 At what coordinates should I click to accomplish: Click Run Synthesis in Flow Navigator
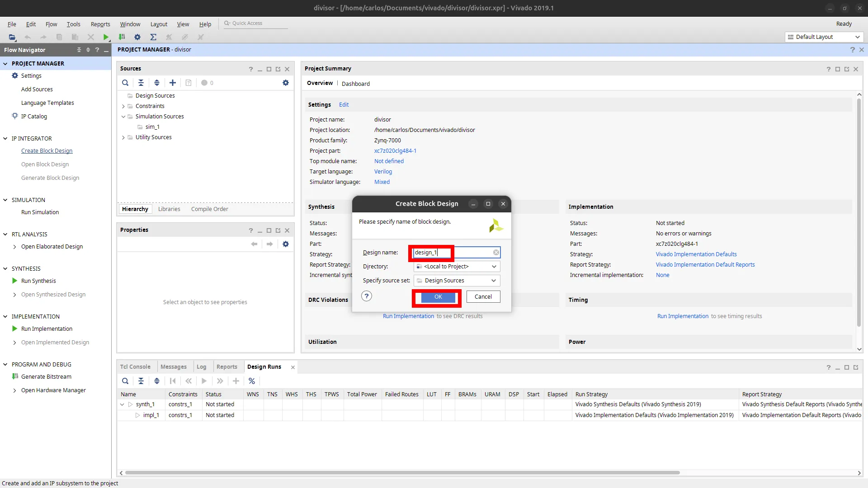[38, 281]
